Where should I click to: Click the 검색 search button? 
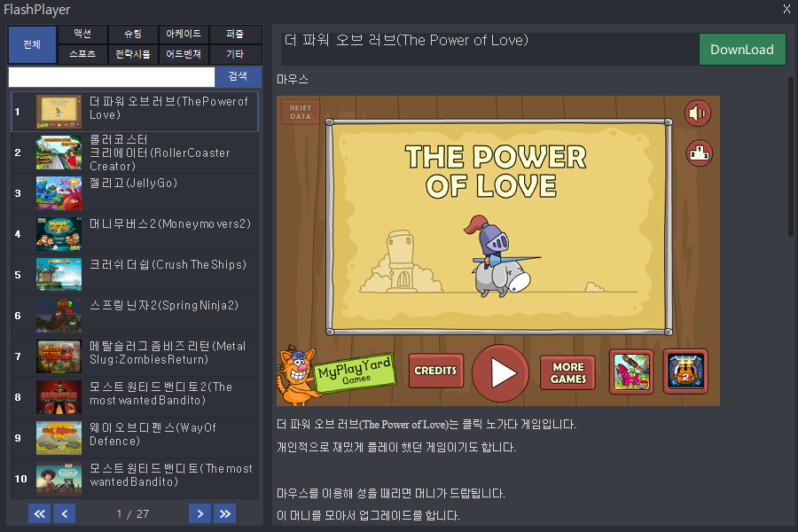tap(238, 77)
